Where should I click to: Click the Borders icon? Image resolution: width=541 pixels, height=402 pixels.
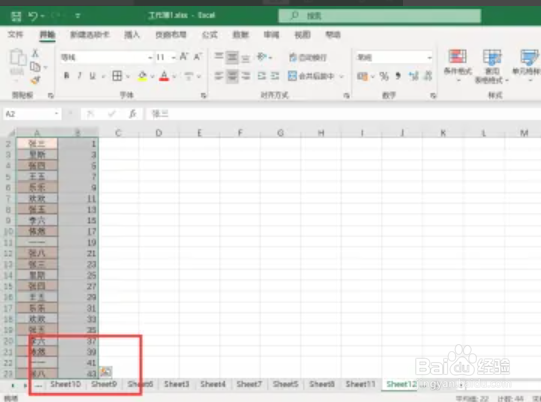(117, 76)
